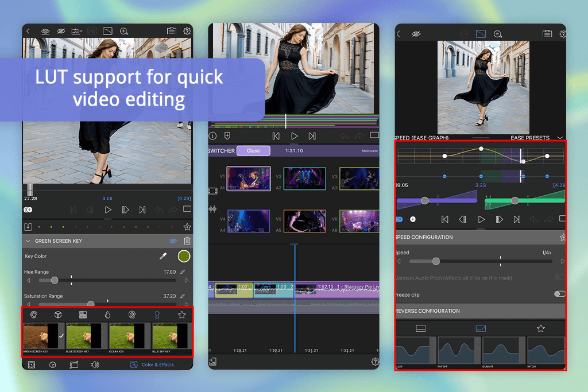The image size is (588, 392).
Task: Click the audio waveform icon beside angle grid
Action: coord(212,209)
